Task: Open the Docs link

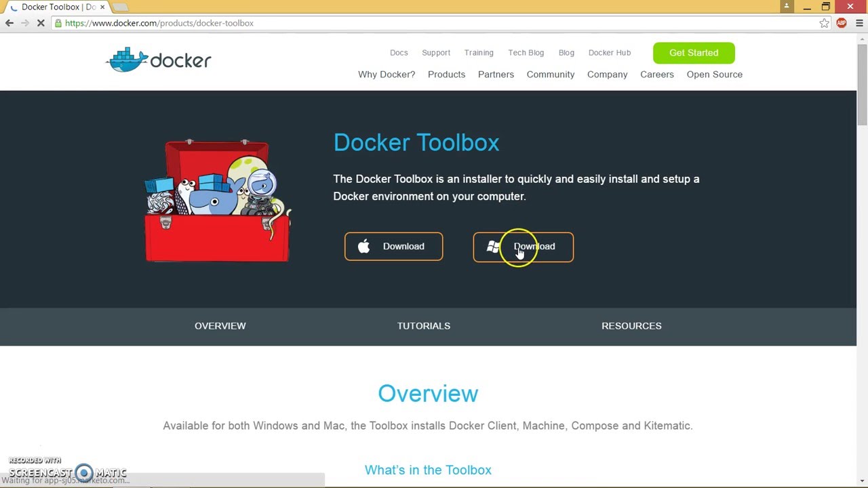Action: pos(399,53)
